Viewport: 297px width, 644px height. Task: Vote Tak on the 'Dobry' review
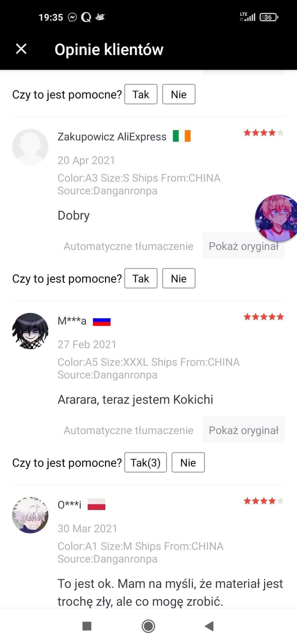(x=141, y=278)
